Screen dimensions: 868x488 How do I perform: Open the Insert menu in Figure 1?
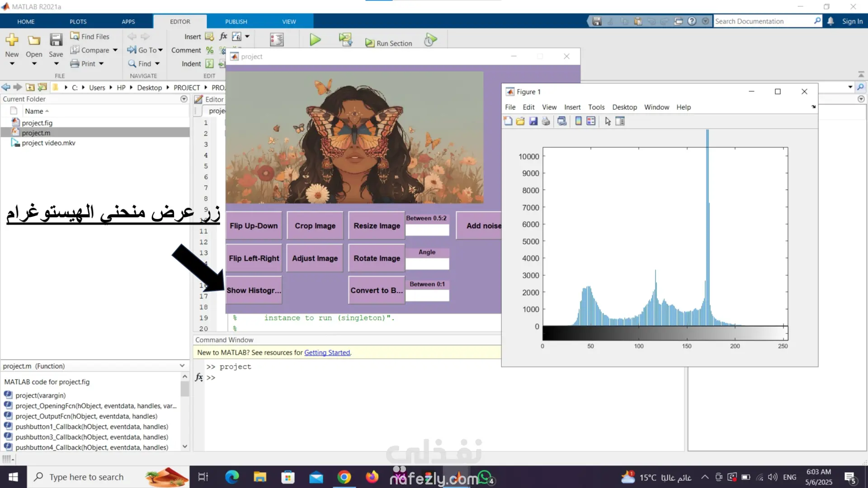coord(572,107)
